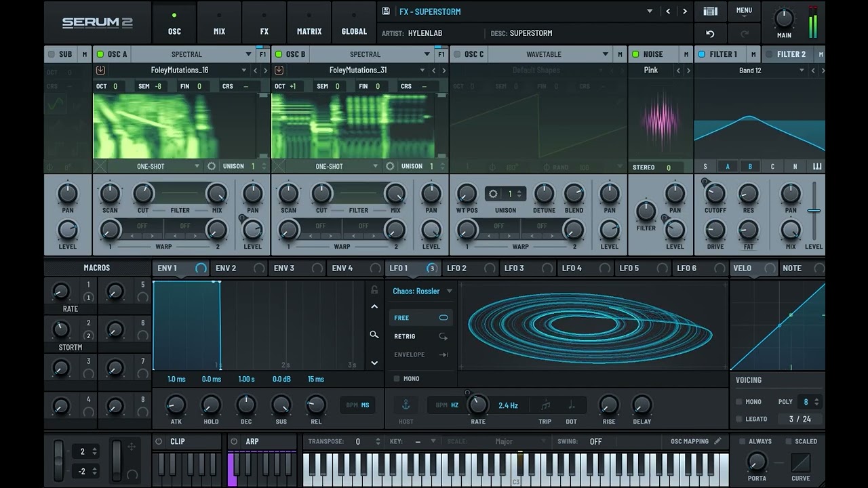
Task: Disable Filter 1 power toggle
Action: point(702,54)
